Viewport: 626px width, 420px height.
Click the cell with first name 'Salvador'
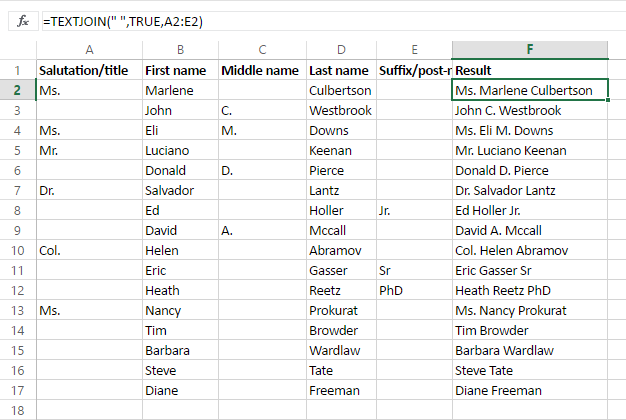point(179,190)
